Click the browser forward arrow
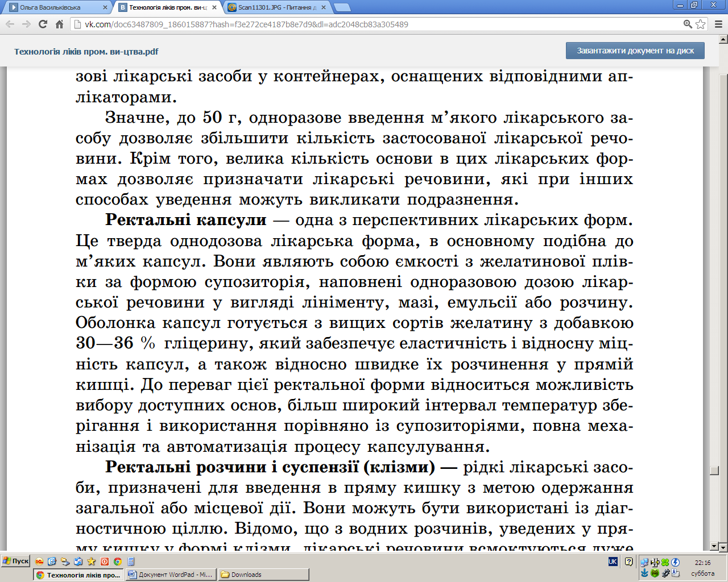 click(26, 24)
